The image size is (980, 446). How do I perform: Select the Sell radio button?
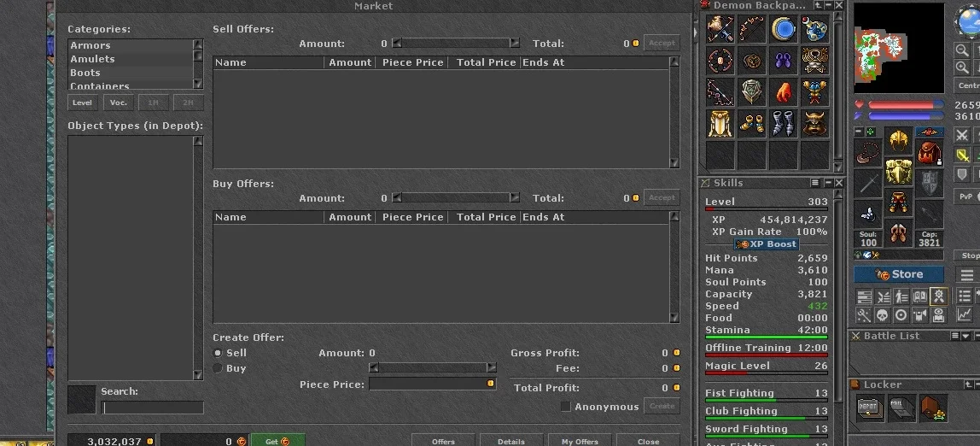218,353
